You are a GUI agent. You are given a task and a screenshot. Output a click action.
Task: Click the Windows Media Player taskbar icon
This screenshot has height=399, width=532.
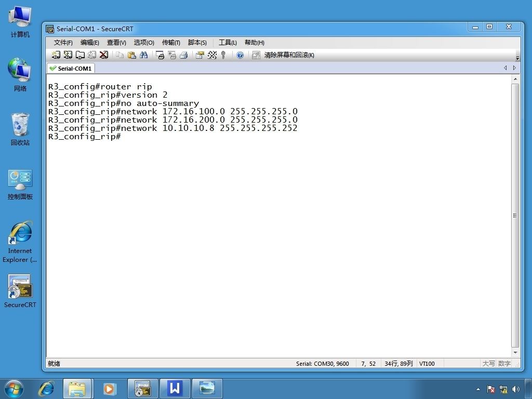tap(109, 389)
